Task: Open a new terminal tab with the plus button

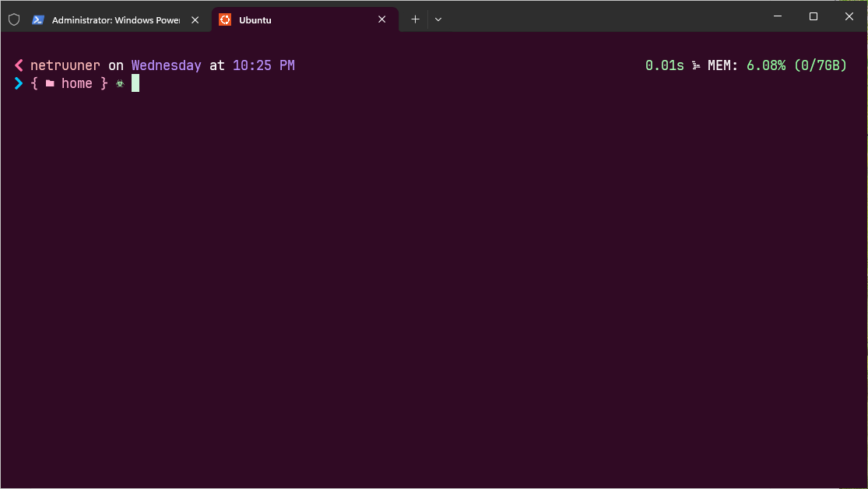Action: click(415, 19)
